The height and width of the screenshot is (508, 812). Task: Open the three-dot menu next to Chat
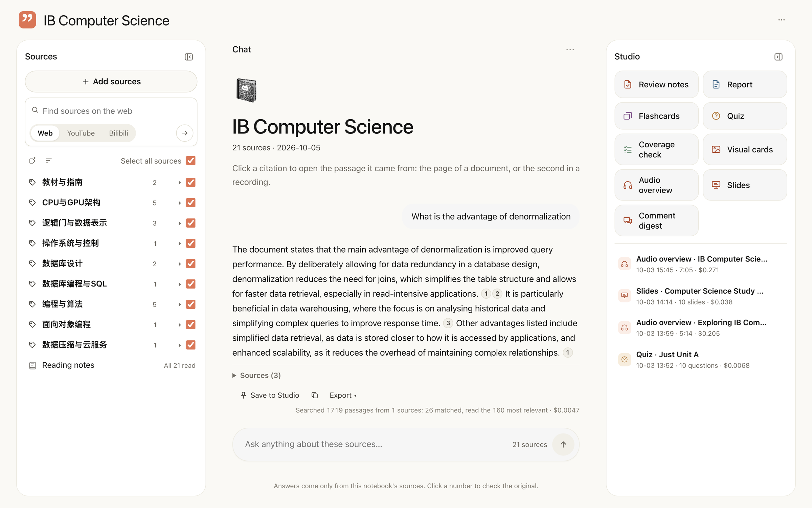(x=570, y=49)
